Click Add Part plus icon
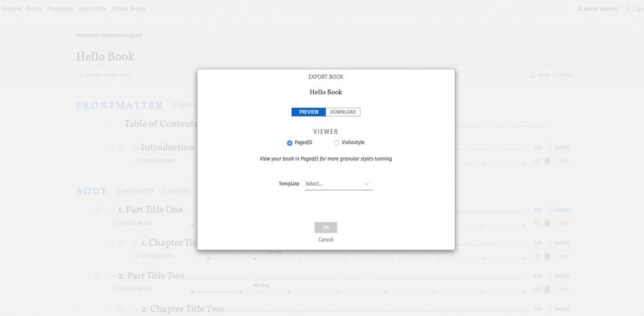The width and height of the screenshot is (644, 316). click(x=164, y=191)
